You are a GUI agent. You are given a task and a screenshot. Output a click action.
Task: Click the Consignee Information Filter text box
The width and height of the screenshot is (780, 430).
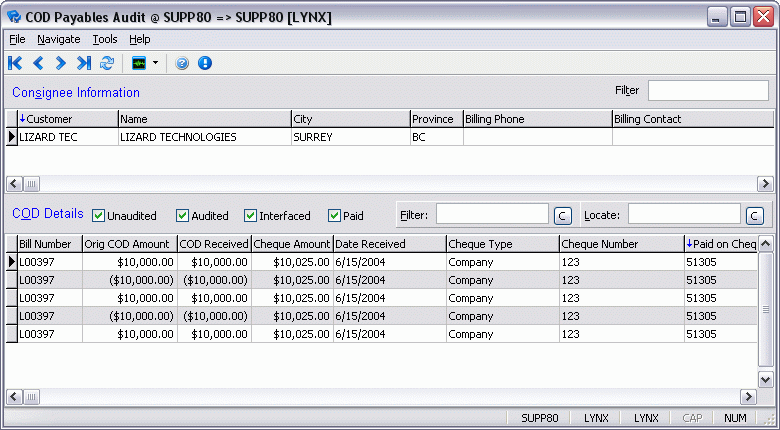click(708, 91)
